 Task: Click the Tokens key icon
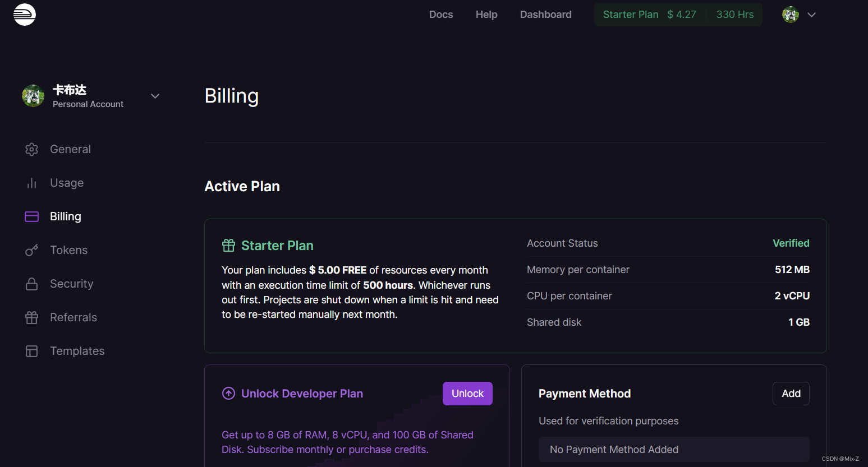[31, 250]
